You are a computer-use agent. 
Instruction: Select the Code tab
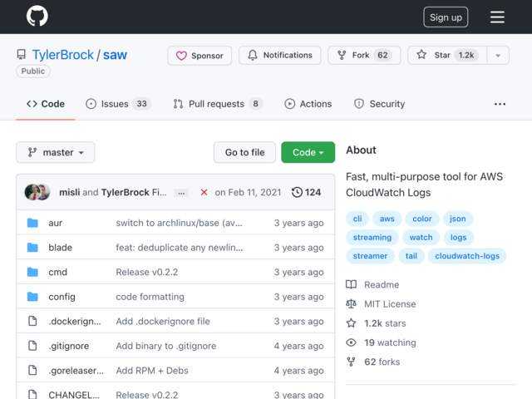pyautogui.click(x=46, y=104)
